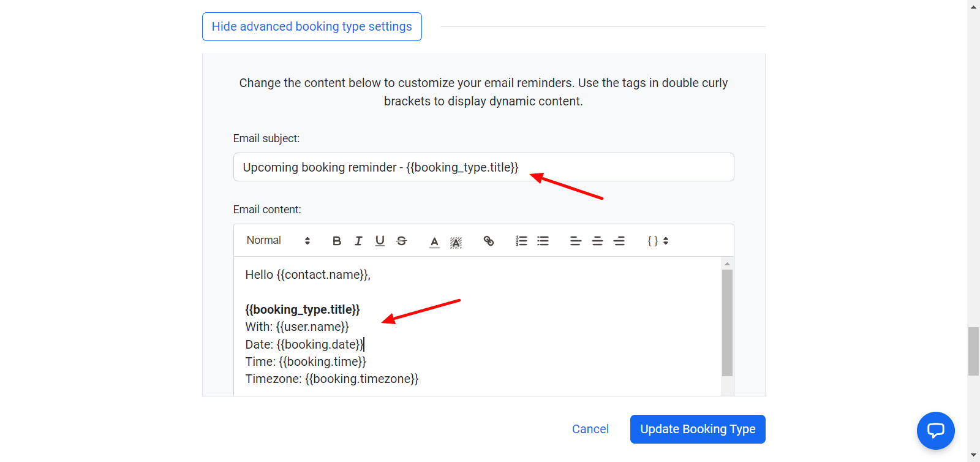Align text left

click(576, 241)
